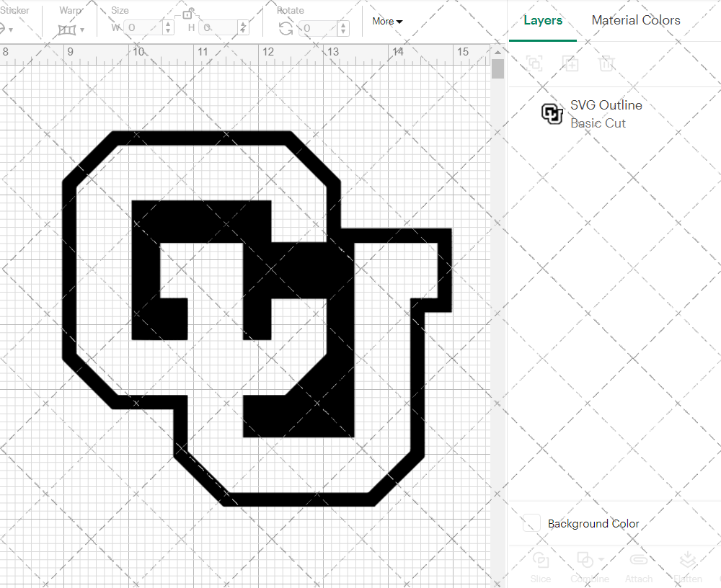Select the SVG Outline layer thumbnail
This screenshot has height=588, width=721.
click(x=552, y=114)
